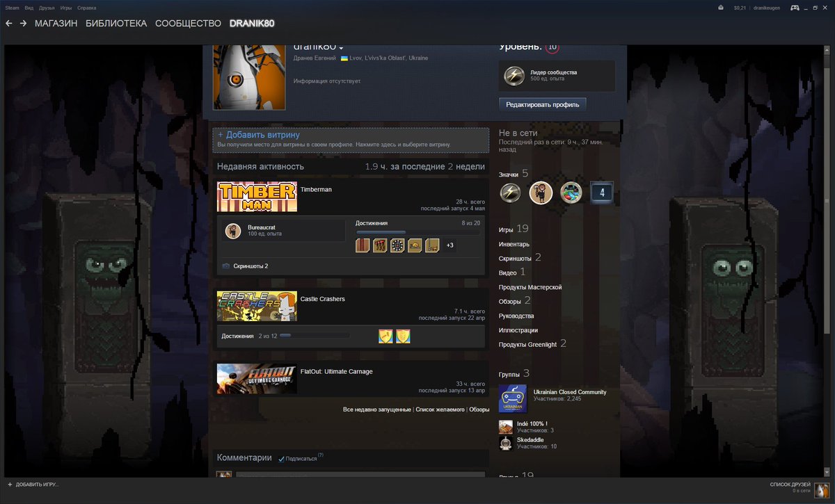Click Timberman achievements progress bar
Screen dimensions: 835x504
click(417, 232)
